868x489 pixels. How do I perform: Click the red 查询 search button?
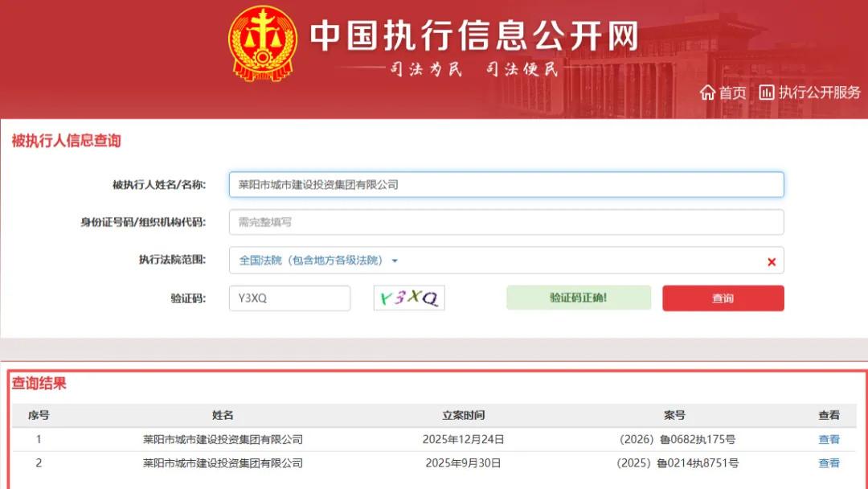coord(723,298)
